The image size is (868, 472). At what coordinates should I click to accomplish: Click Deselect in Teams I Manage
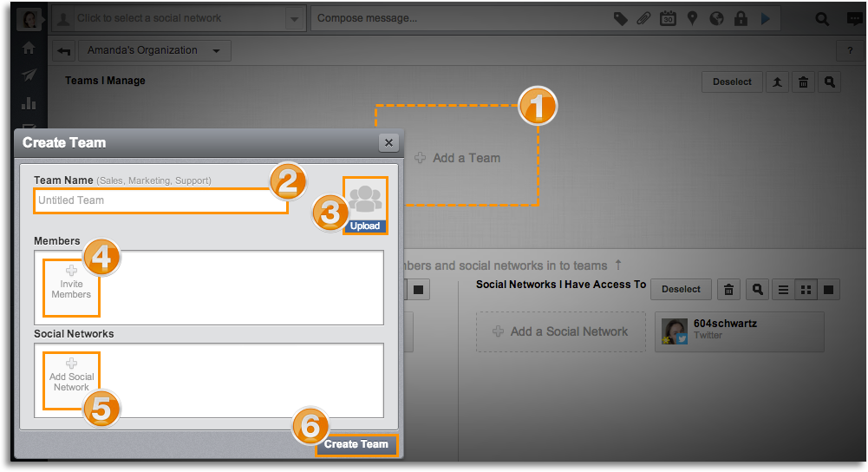pyautogui.click(x=732, y=82)
